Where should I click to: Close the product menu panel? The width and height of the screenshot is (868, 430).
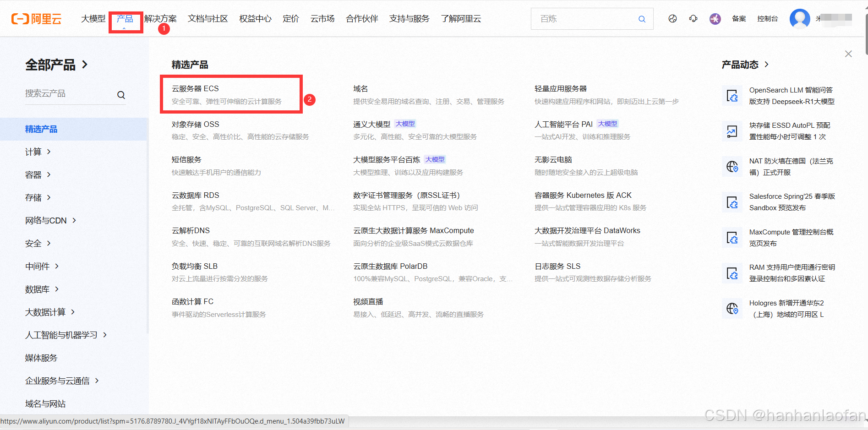(x=848, y=54)
